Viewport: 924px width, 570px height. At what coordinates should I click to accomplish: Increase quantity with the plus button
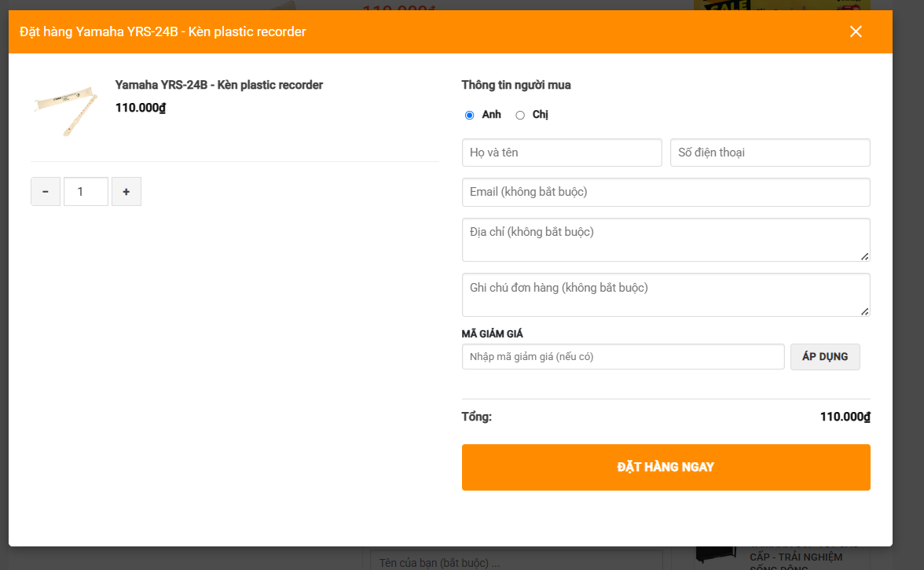(126, 192)
